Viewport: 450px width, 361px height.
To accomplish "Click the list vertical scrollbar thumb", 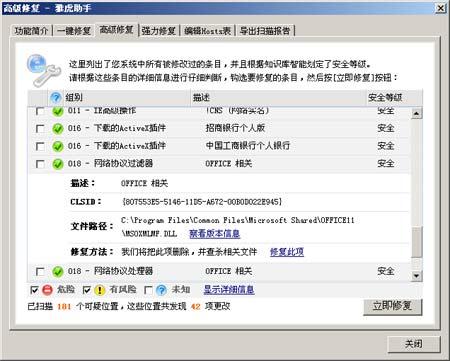I will (x=416, y=241).
